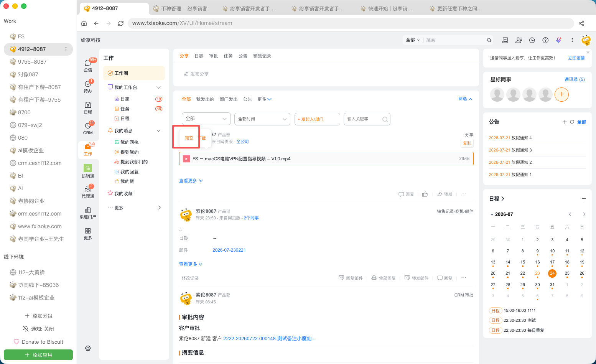Expand the 更多 item in work menu
This screenshot has height=364, width=596.
(x=134, y=208)
